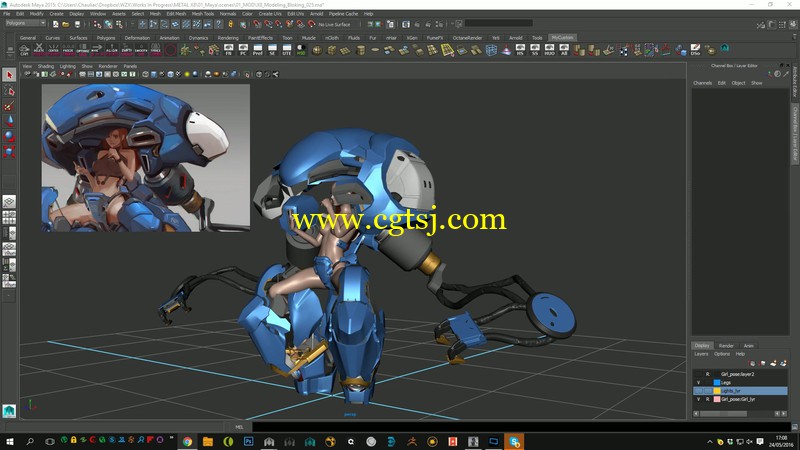
Task: Open the Object menu in Channel Box
Action: click(738, 83)
